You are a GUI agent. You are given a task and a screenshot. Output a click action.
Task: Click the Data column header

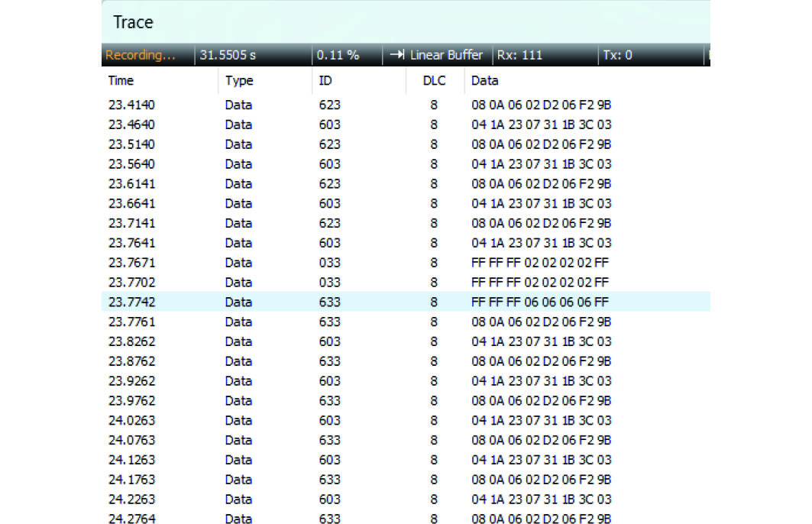484,80
